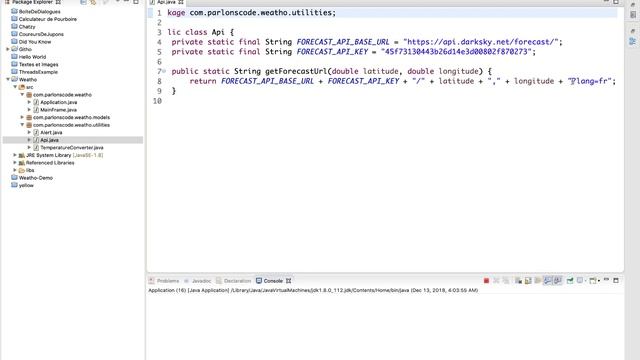Minimize the Console panel

tap(606, 280)
